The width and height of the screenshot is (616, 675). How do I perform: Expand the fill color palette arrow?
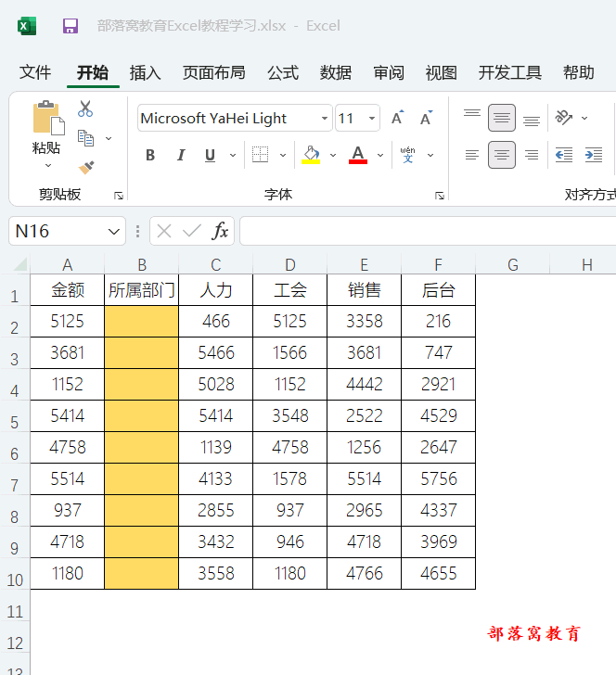(x=333, y=155)
